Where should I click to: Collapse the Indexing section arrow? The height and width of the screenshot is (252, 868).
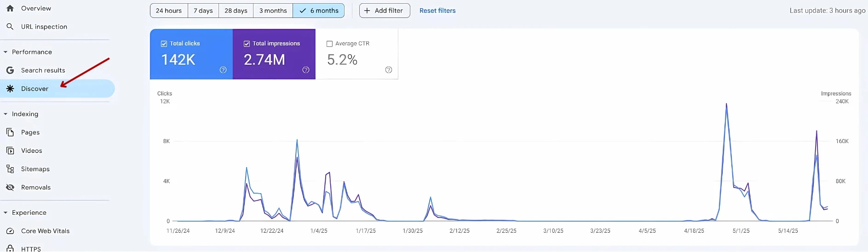point(6,114)
